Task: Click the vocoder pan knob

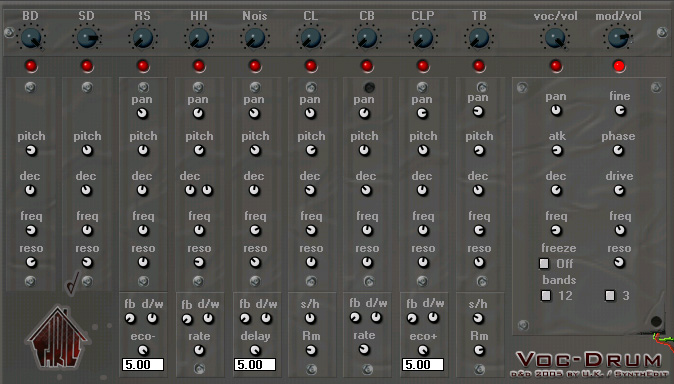Action: point(556,111)
